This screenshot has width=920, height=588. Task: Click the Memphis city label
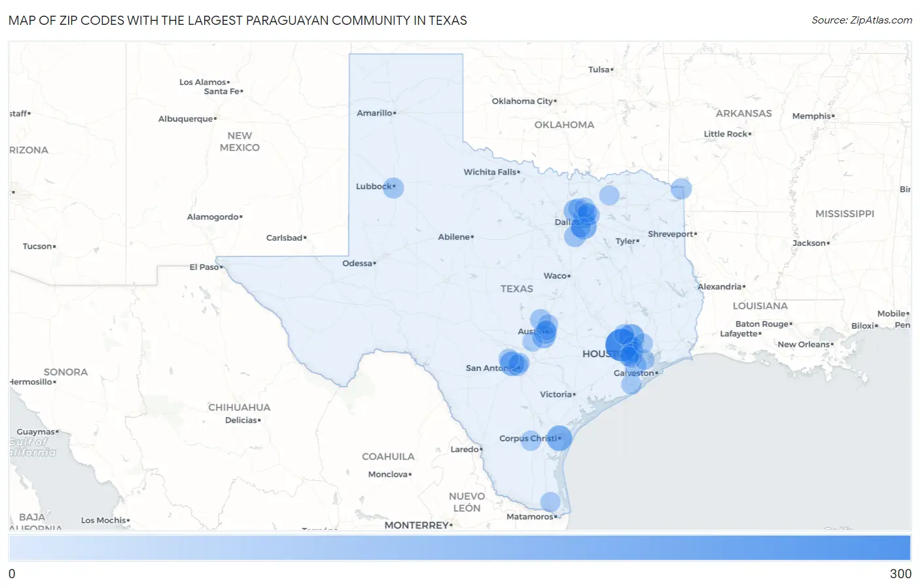tap(813, 116)
